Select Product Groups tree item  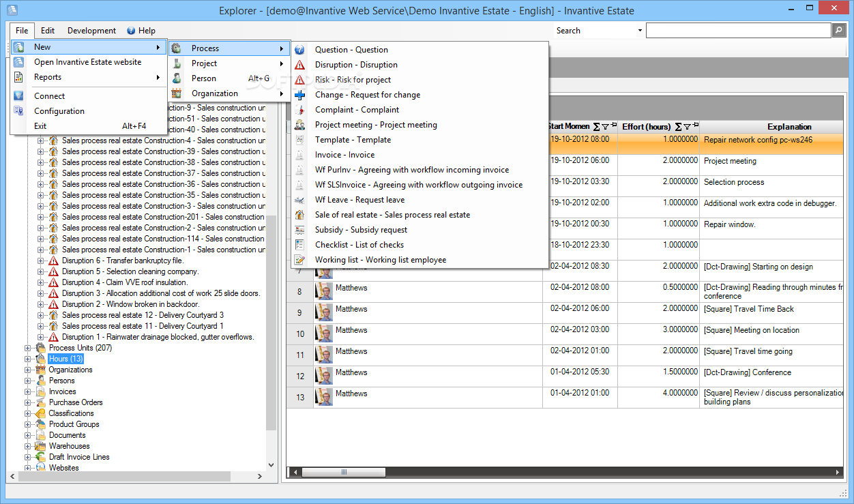tap(74, 424)
